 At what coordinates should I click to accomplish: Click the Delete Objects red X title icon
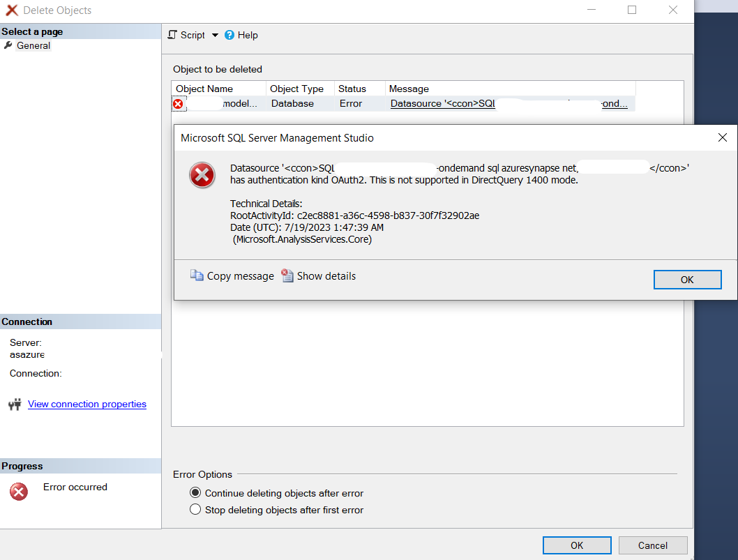tap(12, 10)
